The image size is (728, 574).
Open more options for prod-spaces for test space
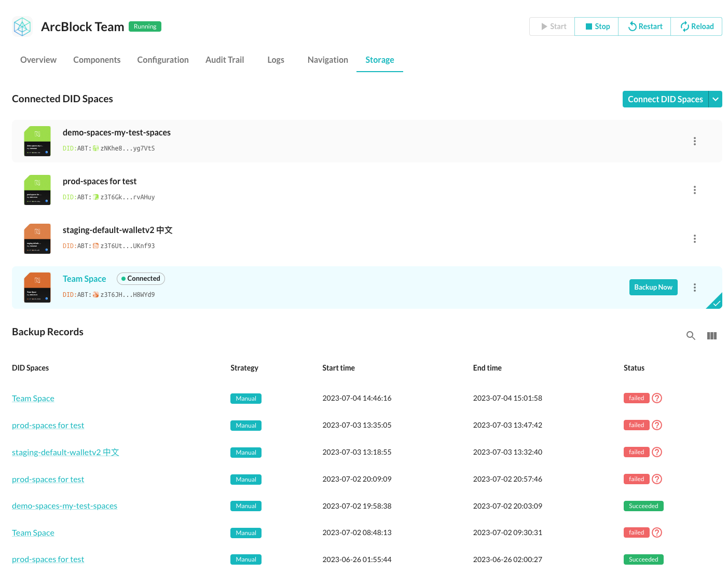694,190
